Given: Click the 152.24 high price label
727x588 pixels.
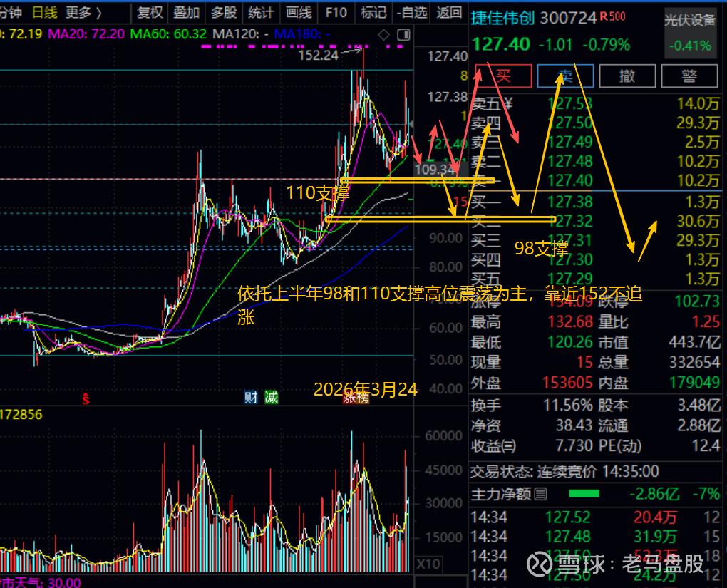Looking at the screenshot, I should 318,56.
